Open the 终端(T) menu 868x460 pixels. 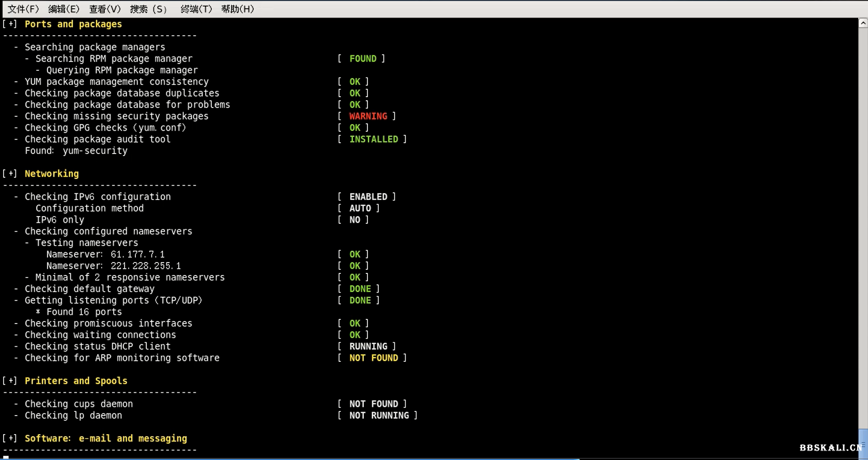pyautogui.click(x=196, y=9)
